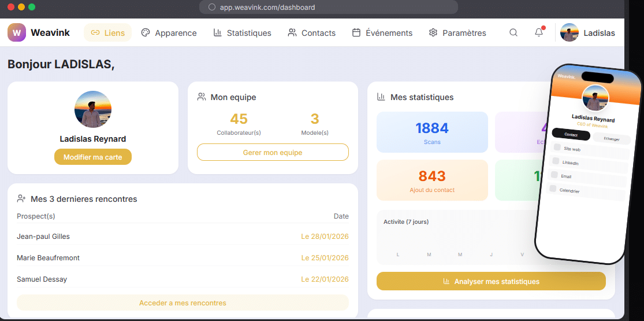Viewport: 644px width, 321px height.
Task: Click the Modifier ma carte button
Action: [x=93, y=157]
